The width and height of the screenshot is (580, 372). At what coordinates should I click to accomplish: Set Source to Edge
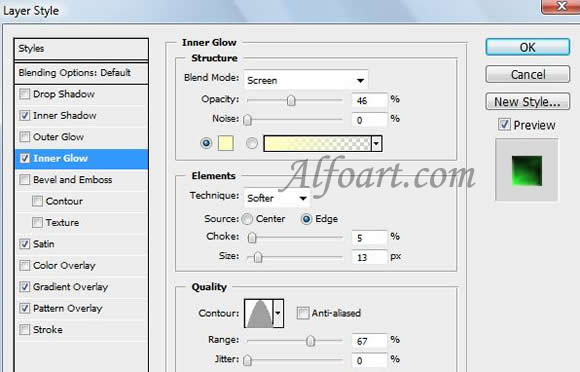pyautogui.click(x=306, y=219)
